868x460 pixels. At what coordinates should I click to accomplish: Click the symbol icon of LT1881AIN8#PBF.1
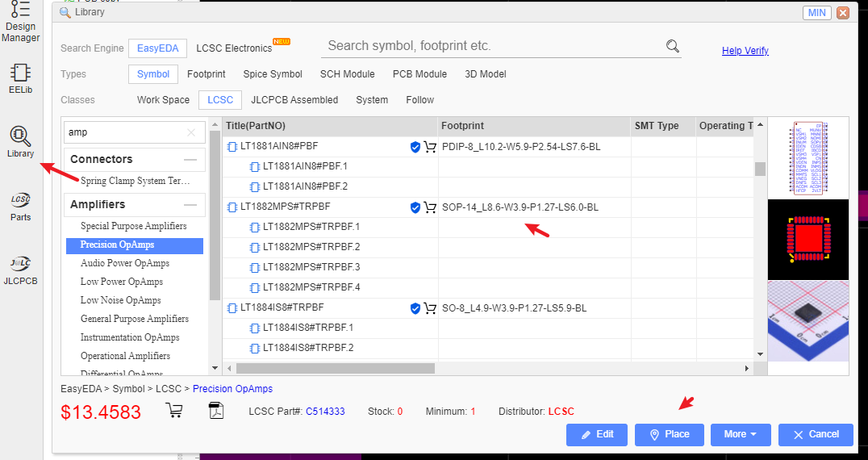point(254,166)
